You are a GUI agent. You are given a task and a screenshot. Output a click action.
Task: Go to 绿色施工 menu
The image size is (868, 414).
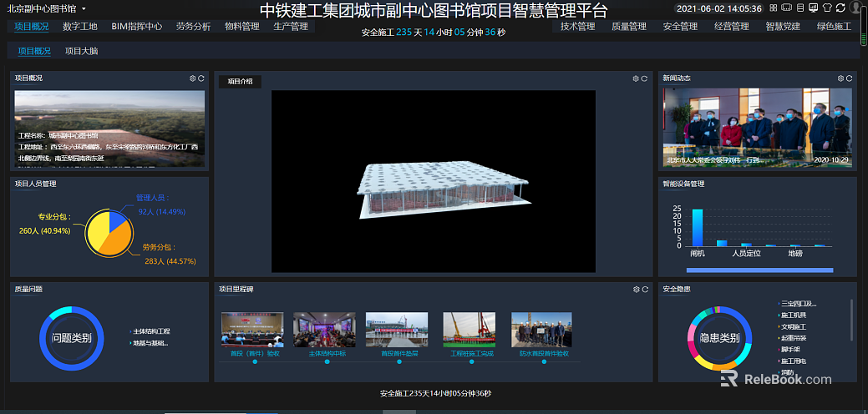pyautogui.click(x=835, y=27)
